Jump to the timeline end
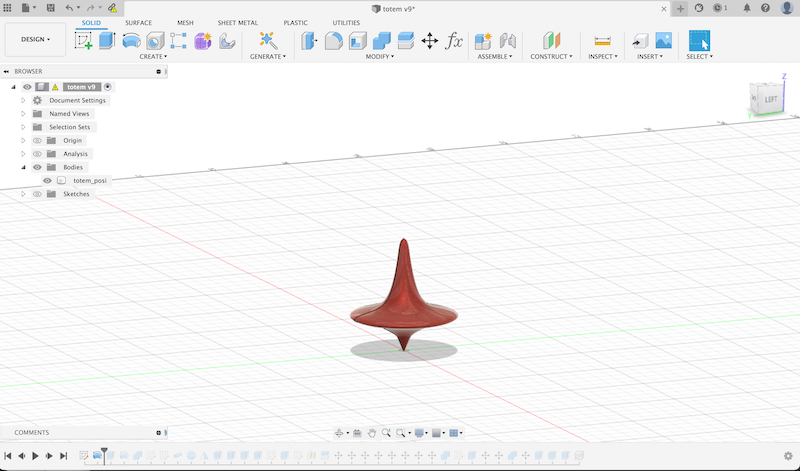The image size is (800, 471). (x=63, y=456)
